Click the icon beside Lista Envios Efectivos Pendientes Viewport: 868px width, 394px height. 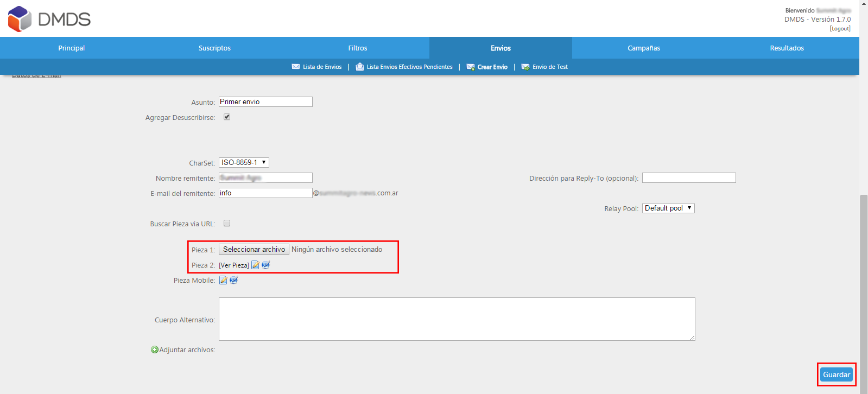tap(359, 67)
